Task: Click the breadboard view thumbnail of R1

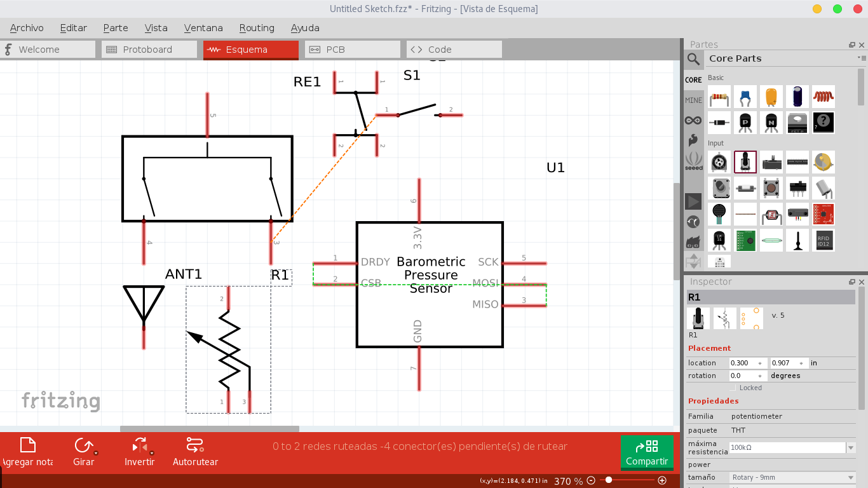Action: [697, 318]
